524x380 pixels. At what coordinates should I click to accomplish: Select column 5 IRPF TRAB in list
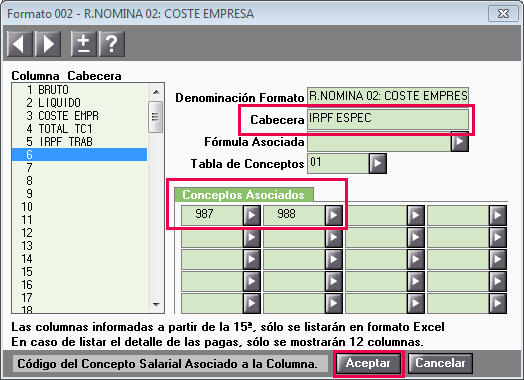tap(80, 142)
